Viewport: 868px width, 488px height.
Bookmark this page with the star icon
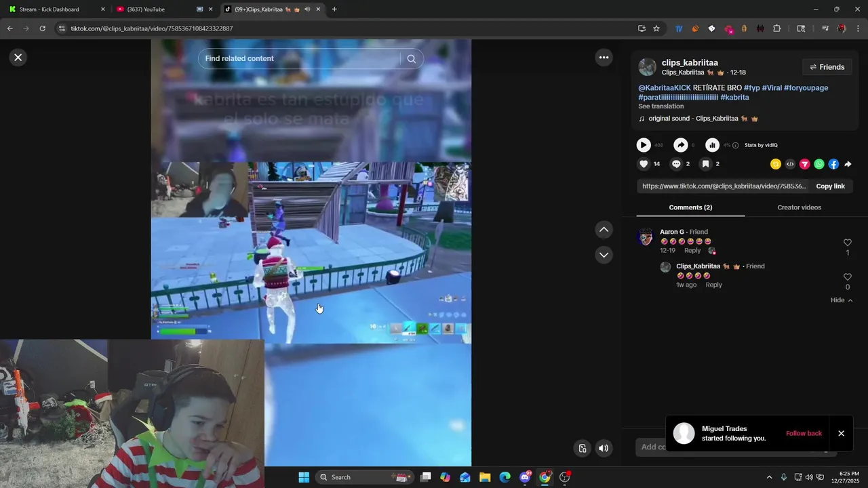(x=656, y=28)
